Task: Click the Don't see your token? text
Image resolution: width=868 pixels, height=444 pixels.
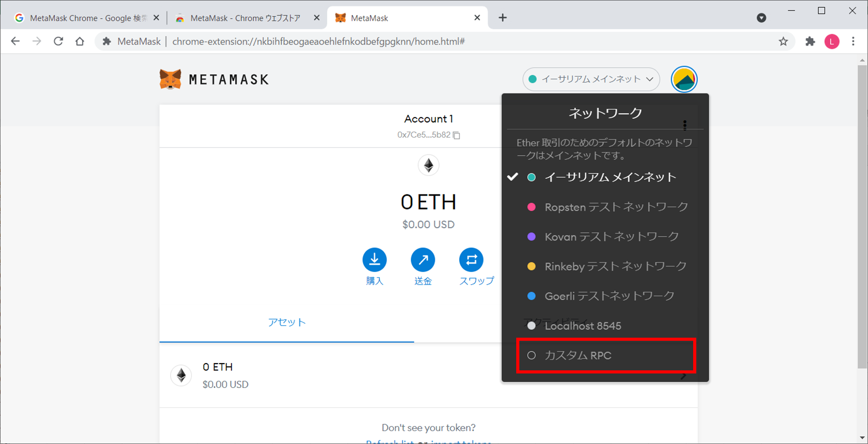Action: pos(429,428)
